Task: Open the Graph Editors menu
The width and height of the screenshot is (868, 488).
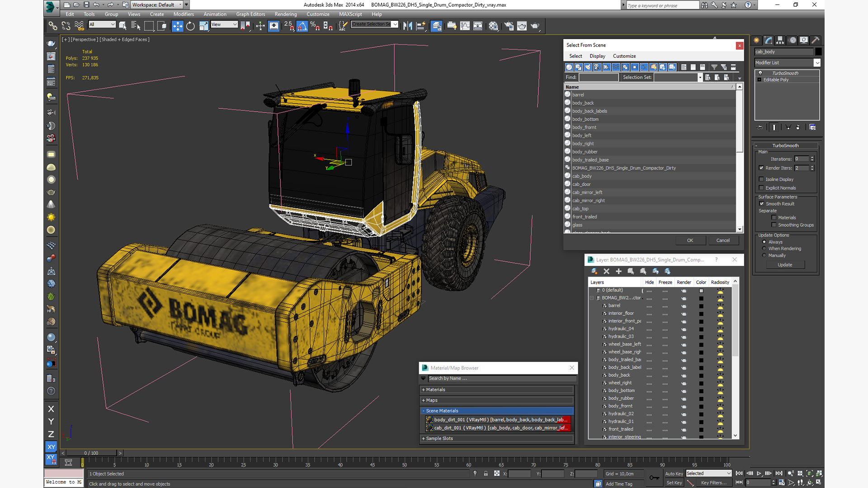Action: [250, 14]
